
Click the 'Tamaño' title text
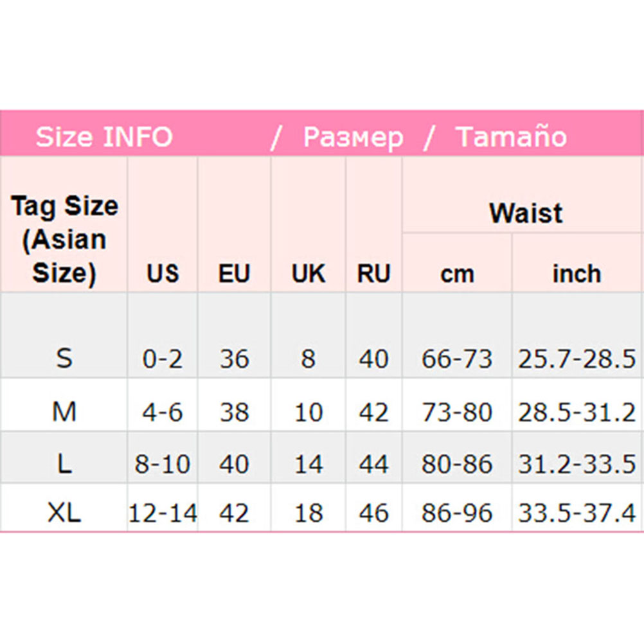(x=511, y=137)
